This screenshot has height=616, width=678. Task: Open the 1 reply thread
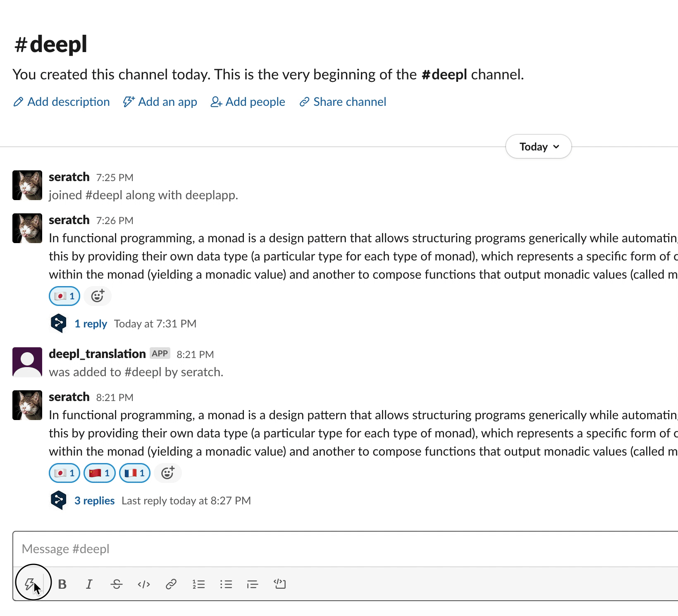[x=91, y=324]
